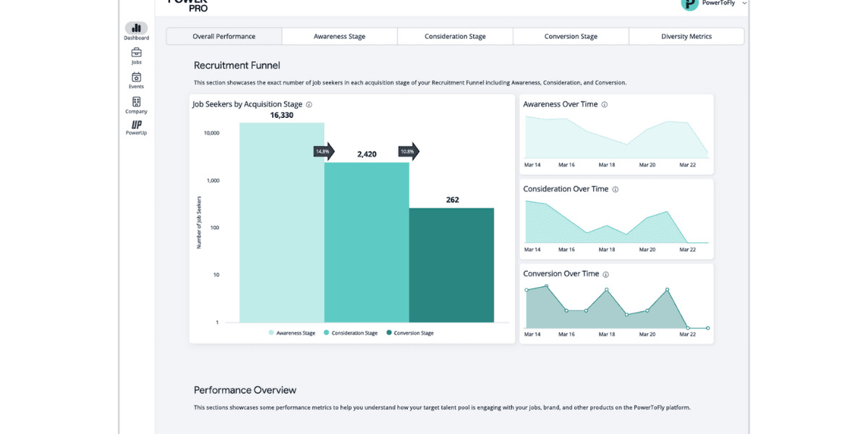Viewport: 868px width, 434px height.
Task: Click the PowerToFly account name
Action: [719, 4]
